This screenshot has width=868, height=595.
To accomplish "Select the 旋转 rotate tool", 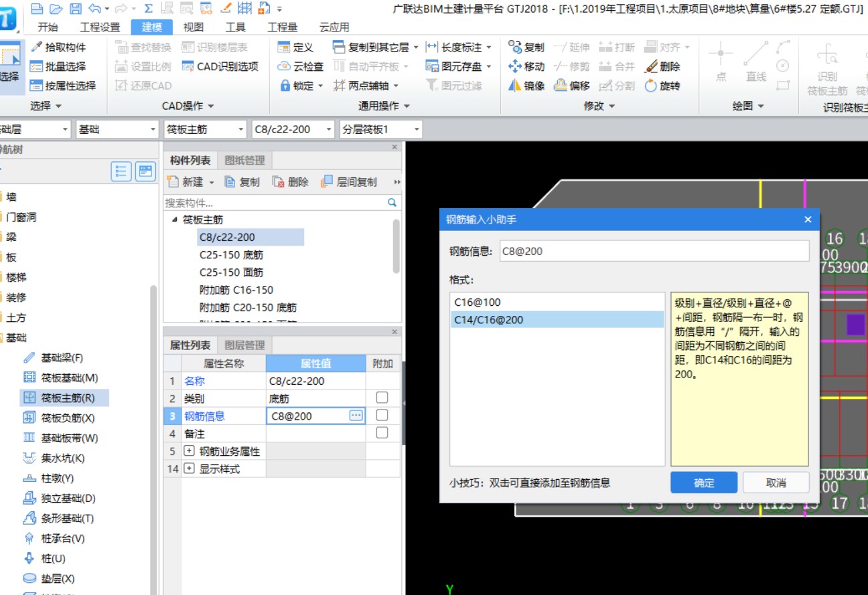I will tap(662, 86).
